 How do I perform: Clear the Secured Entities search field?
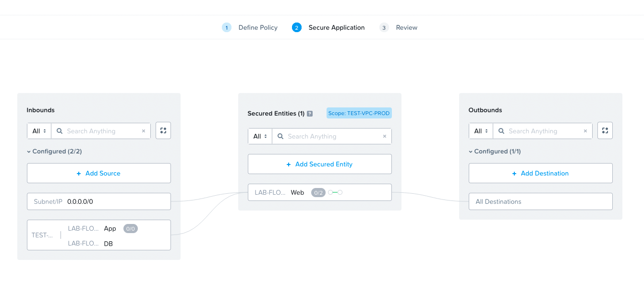click(x=384, y=136)
